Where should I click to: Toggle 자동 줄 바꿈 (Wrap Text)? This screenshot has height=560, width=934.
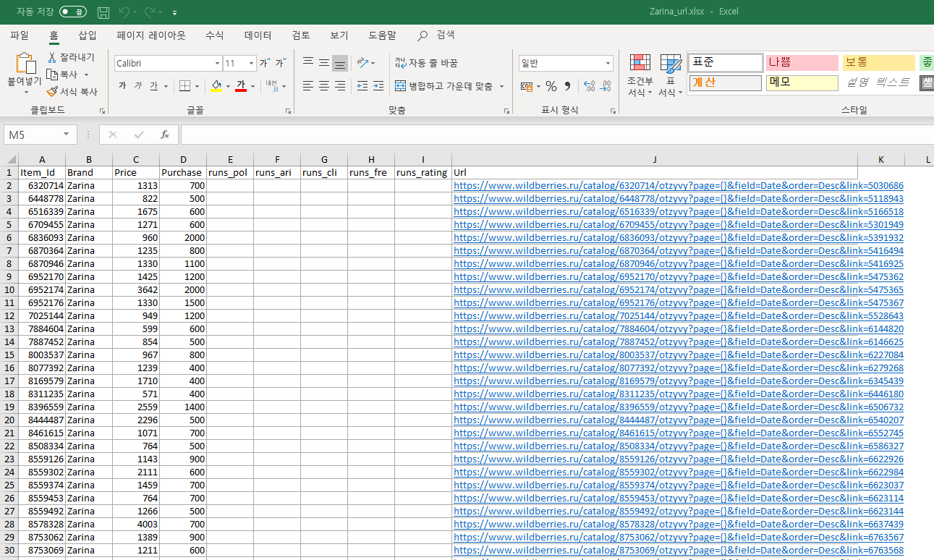click(x=426, y=63)
